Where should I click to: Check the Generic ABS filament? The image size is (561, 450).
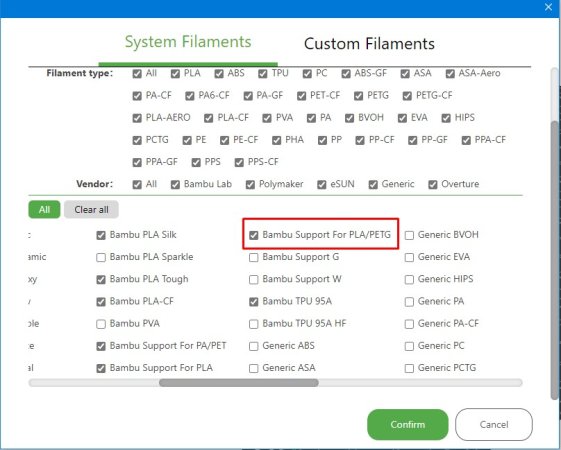[254, 346]
